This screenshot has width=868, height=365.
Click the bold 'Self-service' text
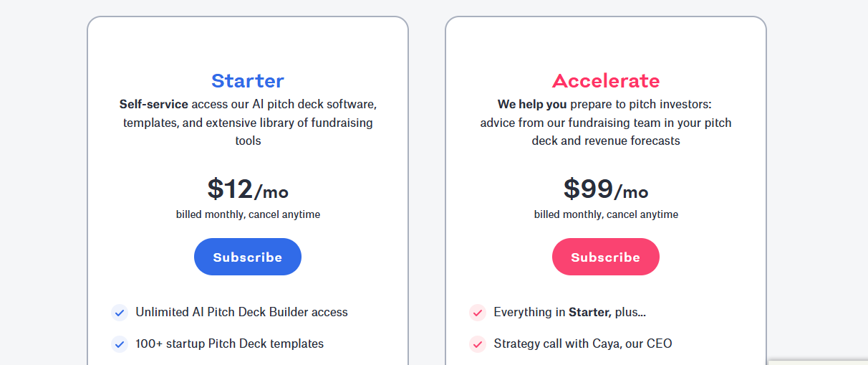[x=154, y=104]
